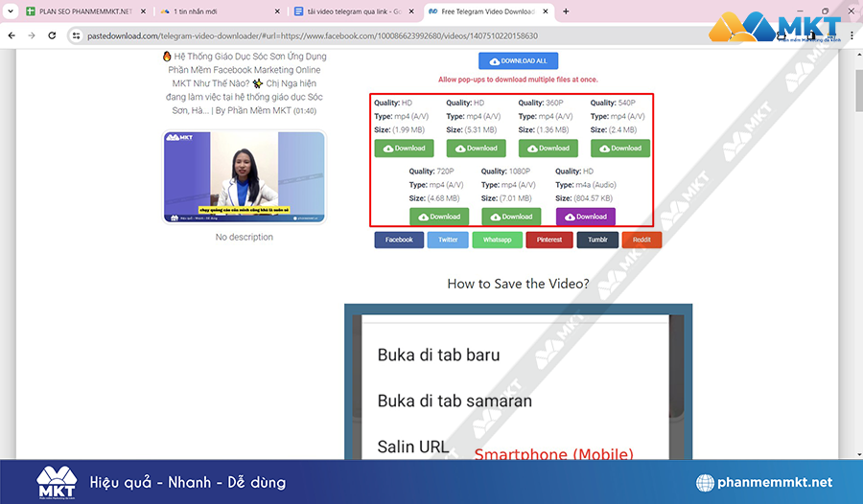
Task: Click the DOWNLOAD ALL button
Action: [x=518, y=60]
